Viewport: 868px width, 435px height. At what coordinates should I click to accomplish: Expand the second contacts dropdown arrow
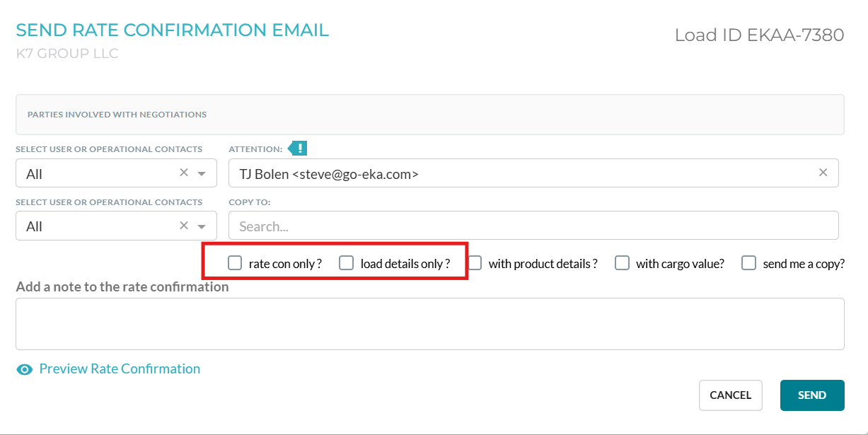(x=202, y=226)
